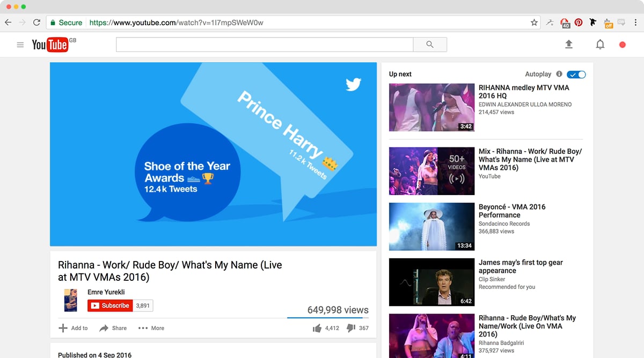This screenshot has height=358, width=644.
Task: Like the video with thumbs up
Action: (x=317, y=328)
